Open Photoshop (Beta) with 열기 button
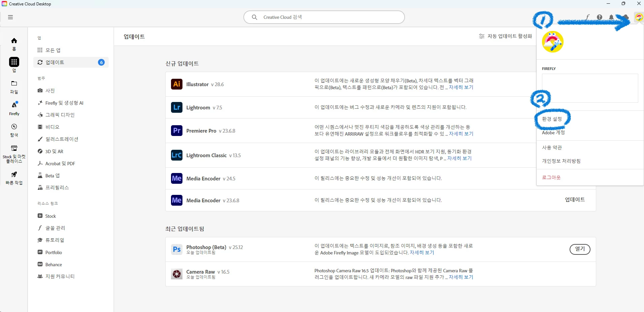 tap(580, 249)
